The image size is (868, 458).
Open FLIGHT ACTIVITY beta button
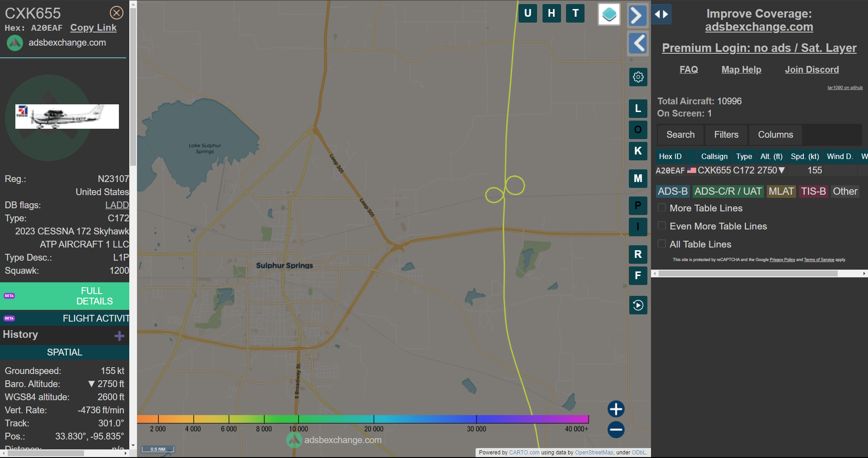pos(65,318)
